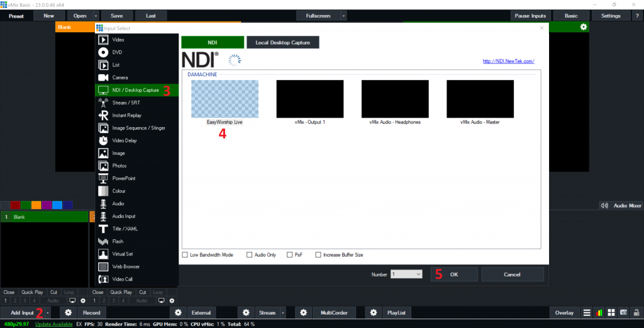Image resolution: width=644 pixels, height=328 pixels.
Task: Click the Pause Inputs button
Action: (x=530, y=16)
